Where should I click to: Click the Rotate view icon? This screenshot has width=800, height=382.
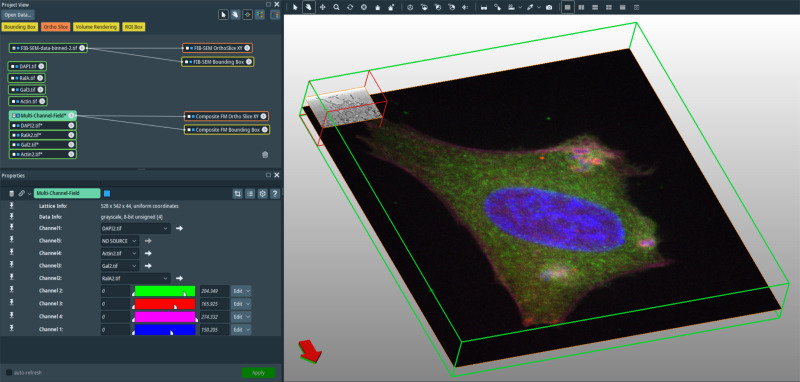click(x=350, y=7)
